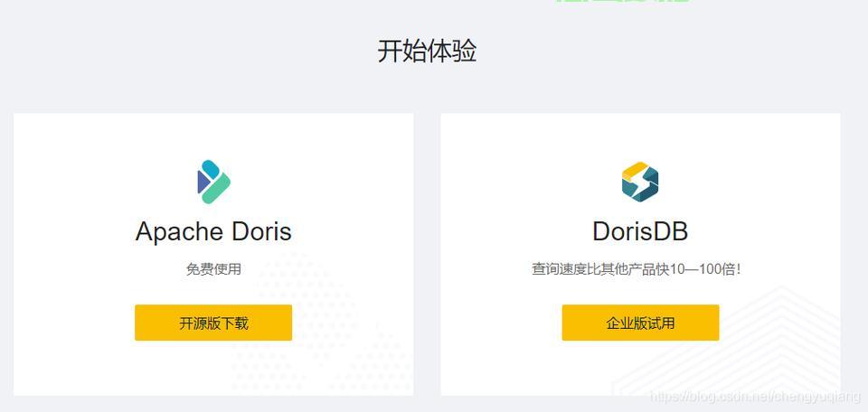Click the blue triangle in Doris logo
The width and height of the screenshot is (868, 412).
coord(203,182)
